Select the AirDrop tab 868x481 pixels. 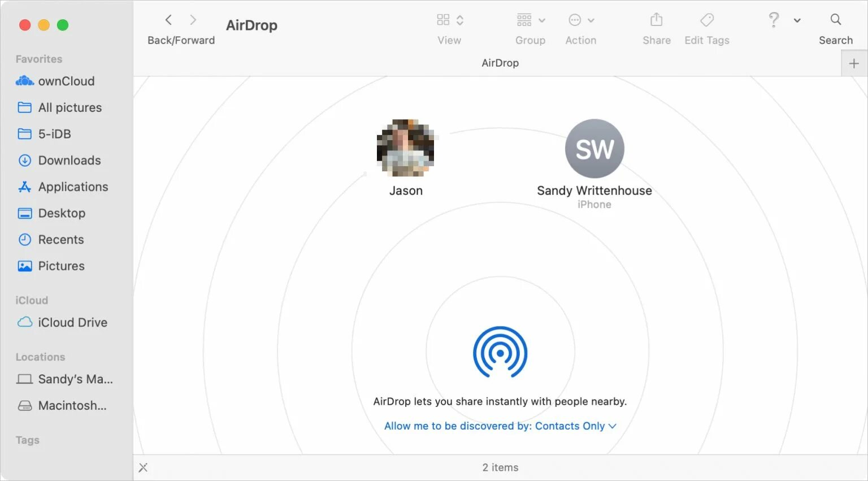coord(500,63)
